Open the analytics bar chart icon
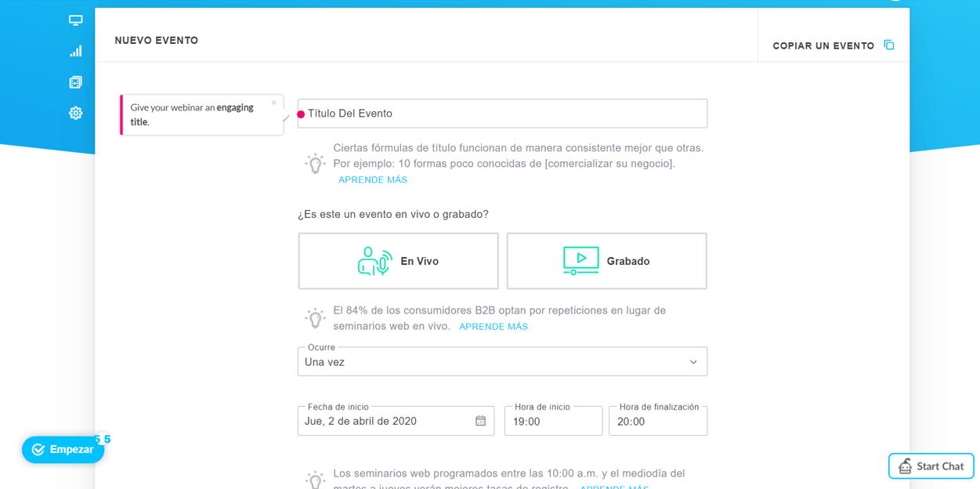The height and width of the screenshot is (489, 980). click(75, 51)
